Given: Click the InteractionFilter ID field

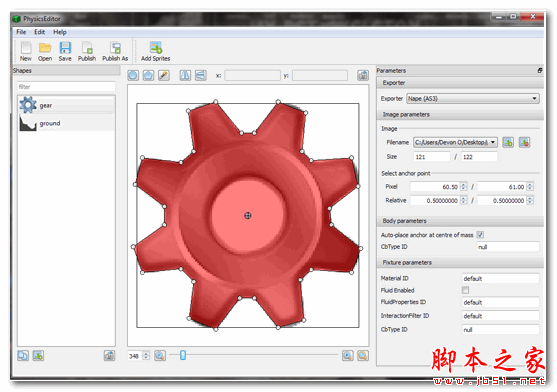Looking at the screenshot, I should pyautogui.click(x=500, y=316).
